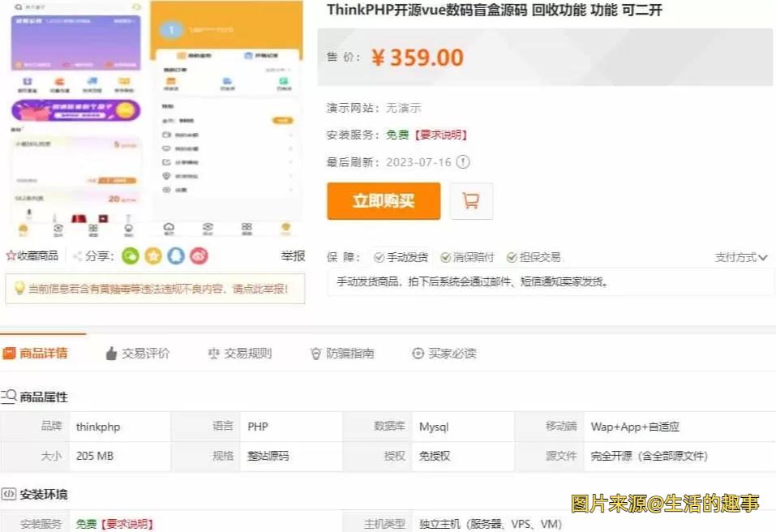Open the 交易规则 tab
Image resolution: width=776 pixels, height=532 pixels.
pos(239,353)
